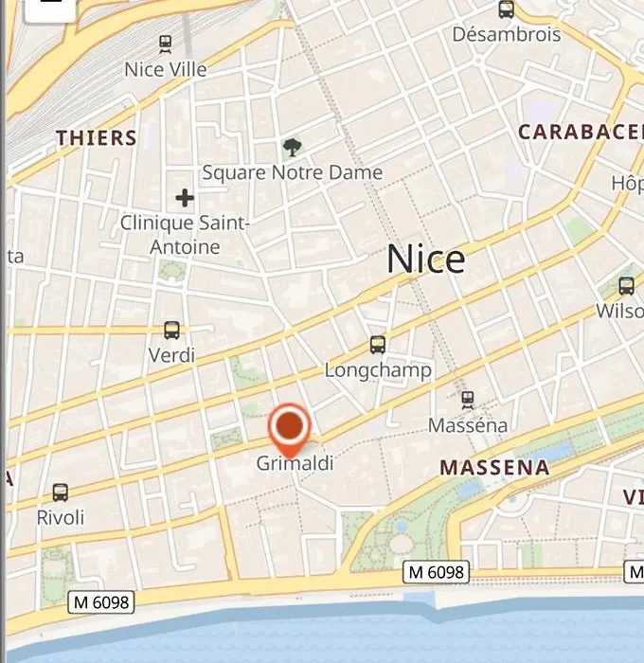Click the white button at top-left corner
Image resolution: width=644 pixels, height=663 pixels.
pyautogui.click(x=50, y=9)
